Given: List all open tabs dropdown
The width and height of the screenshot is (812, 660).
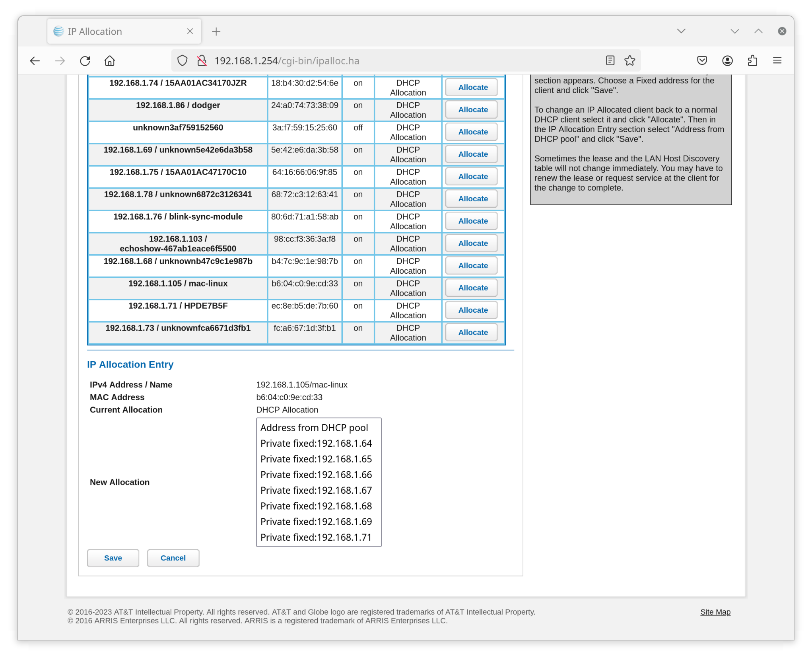Looking at the screenshot, I should tap(681, 31).
